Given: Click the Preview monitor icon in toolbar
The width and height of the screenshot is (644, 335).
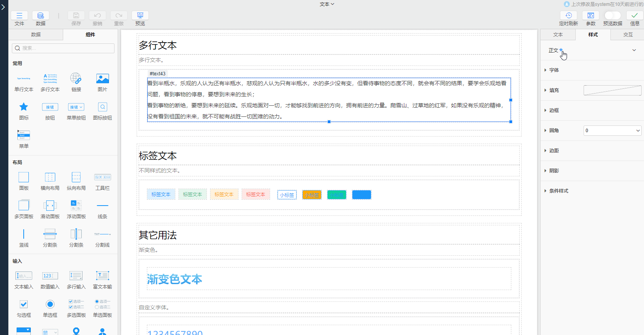Looking at the screenshot, I should 140,16.
